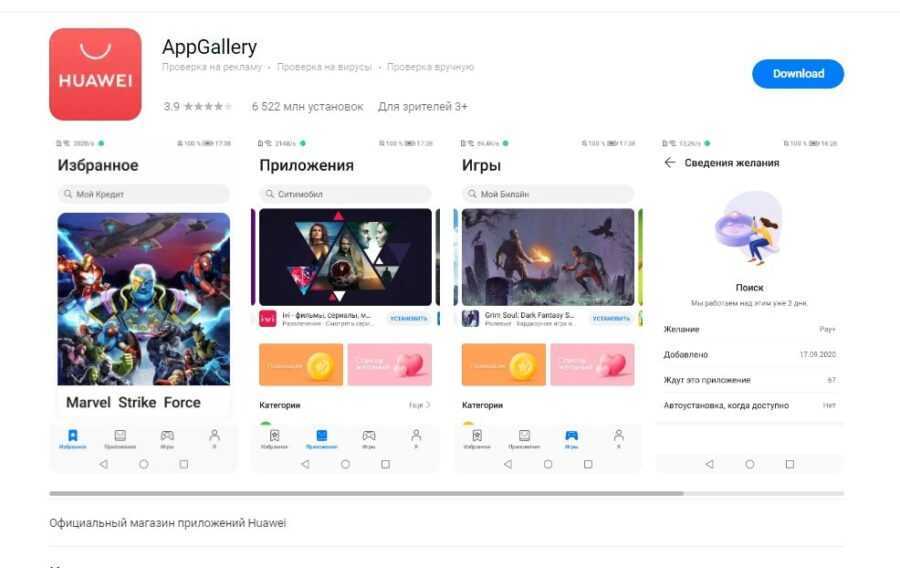Click the Автоустановка, когда доступно row
The image size is (900, 568).
[x=750, y=405]
